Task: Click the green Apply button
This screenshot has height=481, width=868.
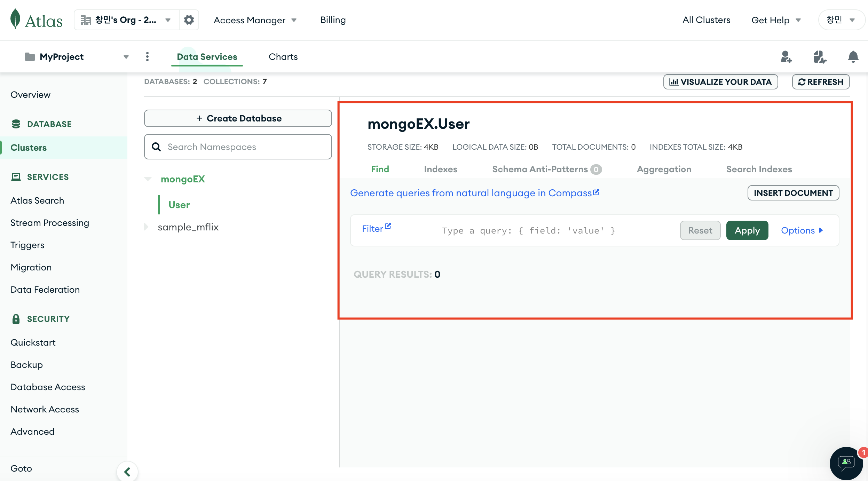Action: pos(747,230)
